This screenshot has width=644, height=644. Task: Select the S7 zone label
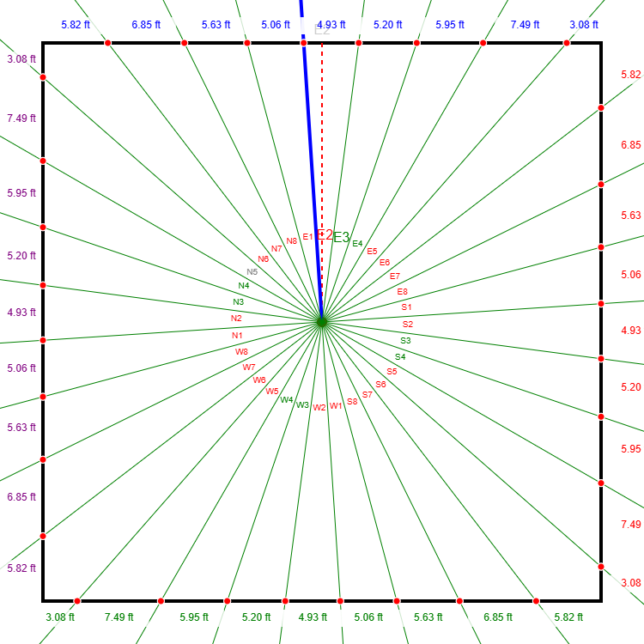[368, 395]
